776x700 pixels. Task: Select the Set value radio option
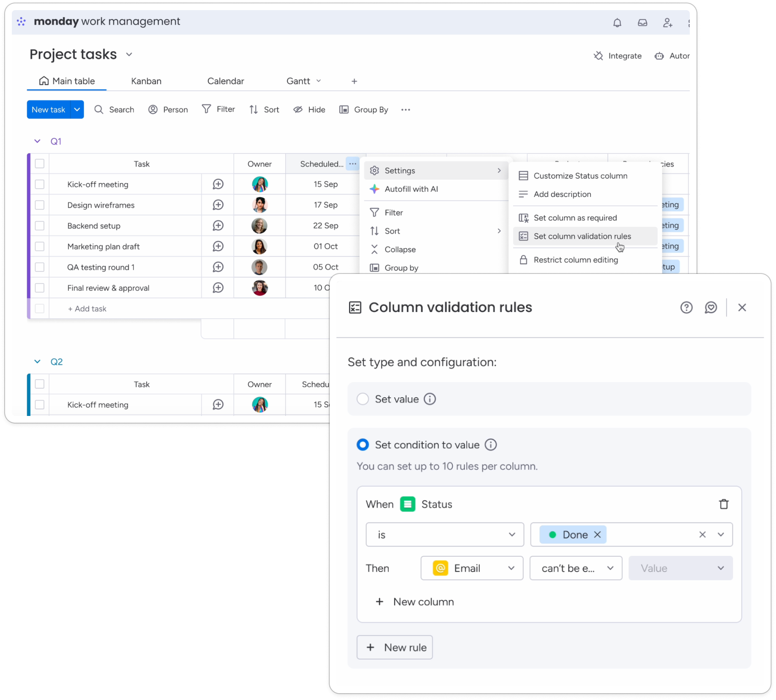pos(363,399)
